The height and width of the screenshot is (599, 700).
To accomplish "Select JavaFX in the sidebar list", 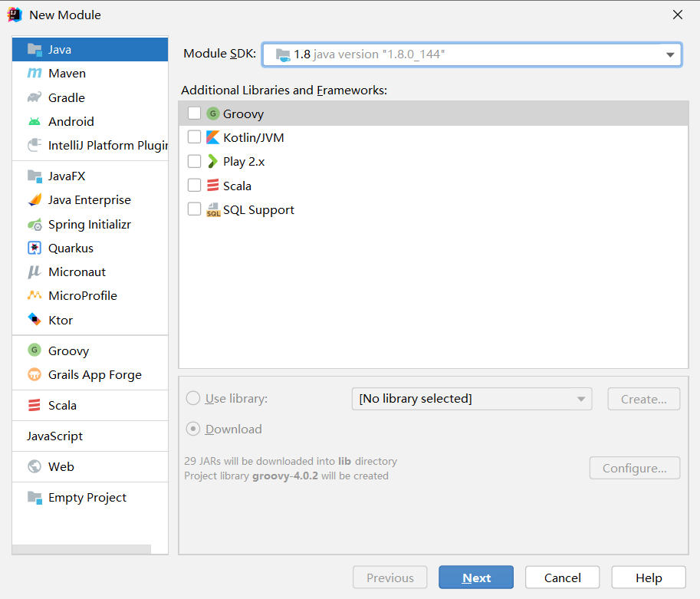I will tap(90, 176).
